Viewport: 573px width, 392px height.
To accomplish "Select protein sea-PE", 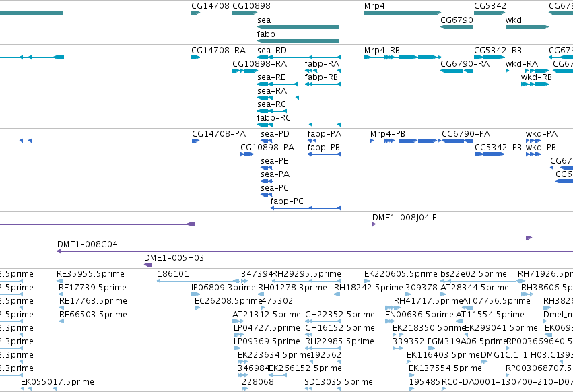I will point(275,161).
